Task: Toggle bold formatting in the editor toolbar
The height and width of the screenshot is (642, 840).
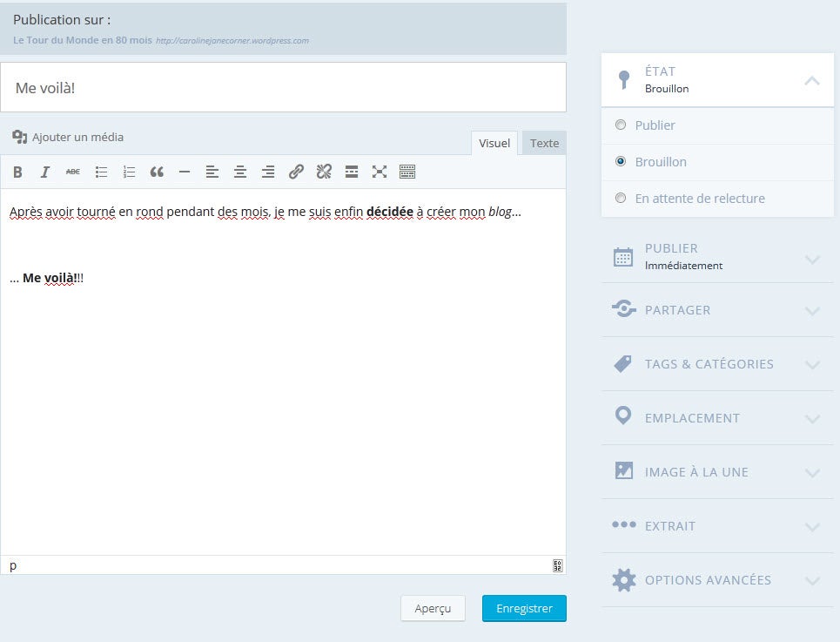Action: click(x=17, y=172)
